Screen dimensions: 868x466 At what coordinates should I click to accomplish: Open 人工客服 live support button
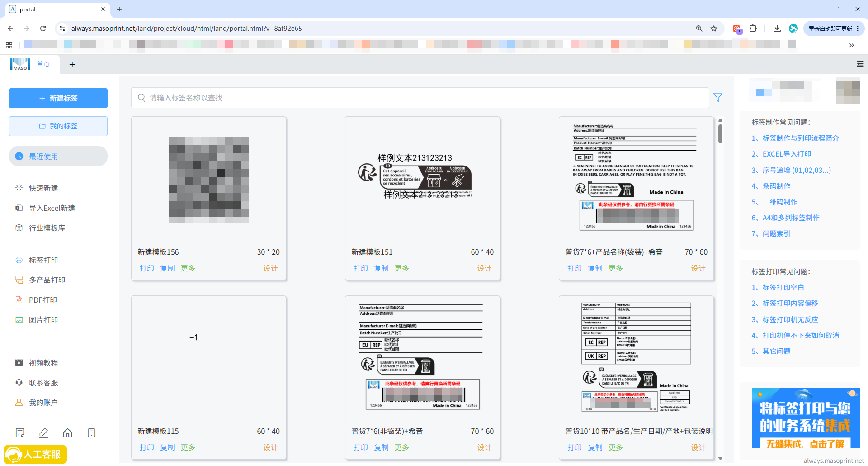pyautogui.click(x=35, y=454)
